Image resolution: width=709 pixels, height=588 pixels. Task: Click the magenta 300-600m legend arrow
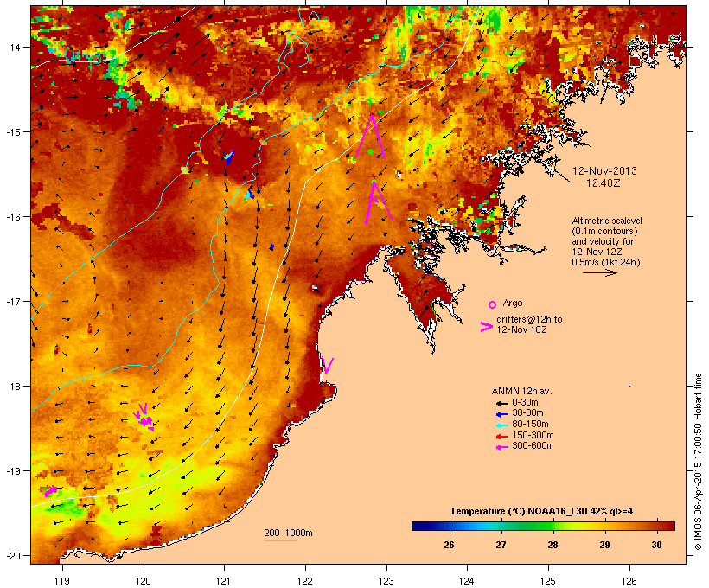[501, 447]
